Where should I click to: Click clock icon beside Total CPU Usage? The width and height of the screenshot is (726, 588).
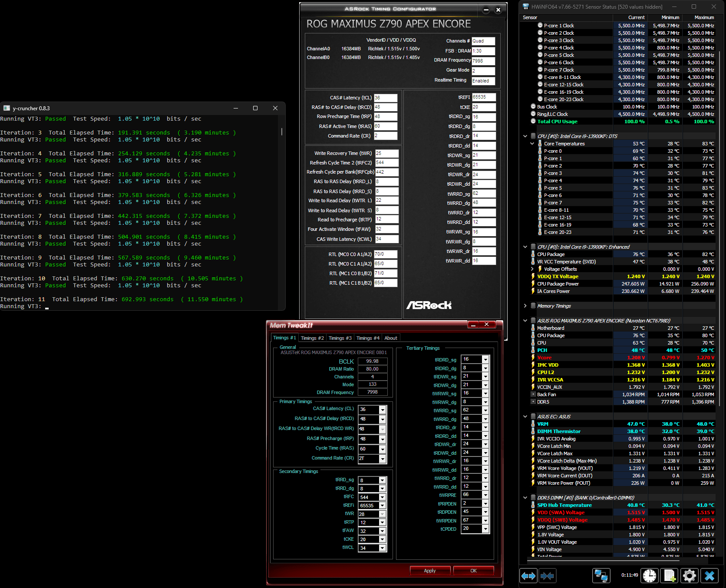click(533, 121)
